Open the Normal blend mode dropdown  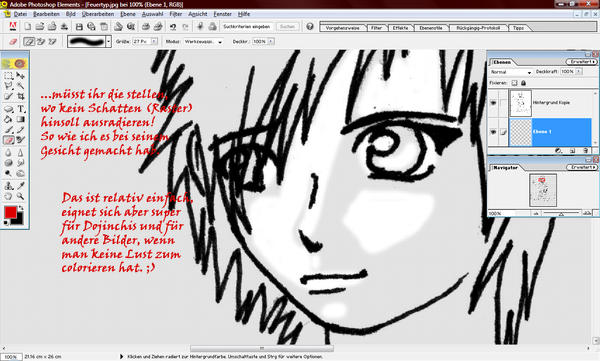tap(511, 72)
